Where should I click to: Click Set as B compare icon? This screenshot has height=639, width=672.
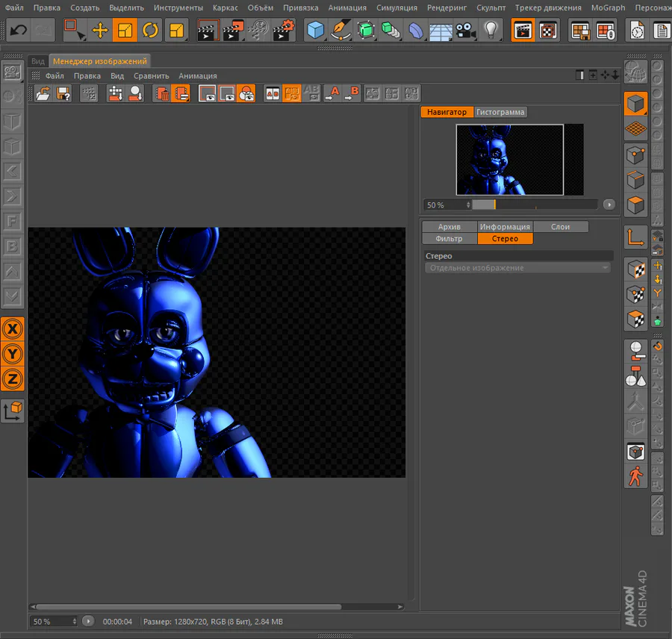352,93
